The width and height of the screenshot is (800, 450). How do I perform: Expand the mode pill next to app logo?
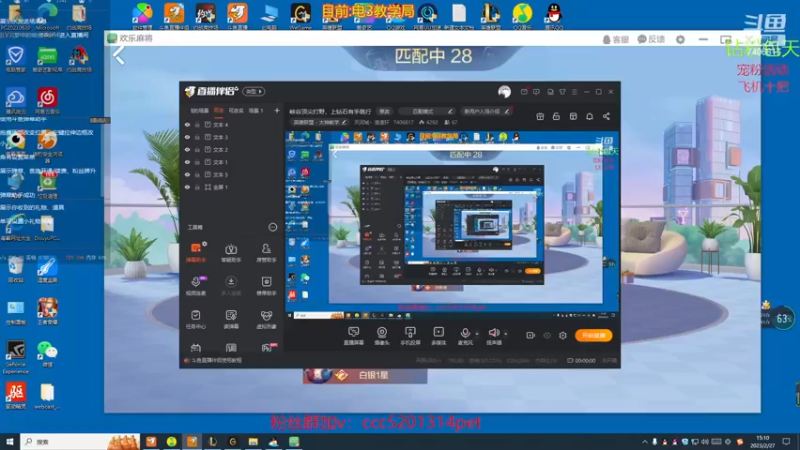pyautogui.click(x=254, y=91)
